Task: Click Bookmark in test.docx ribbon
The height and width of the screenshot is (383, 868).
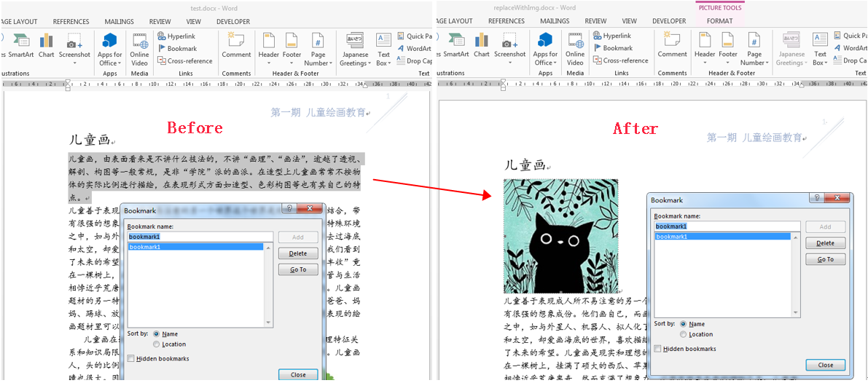Action: tap(177, 49)
